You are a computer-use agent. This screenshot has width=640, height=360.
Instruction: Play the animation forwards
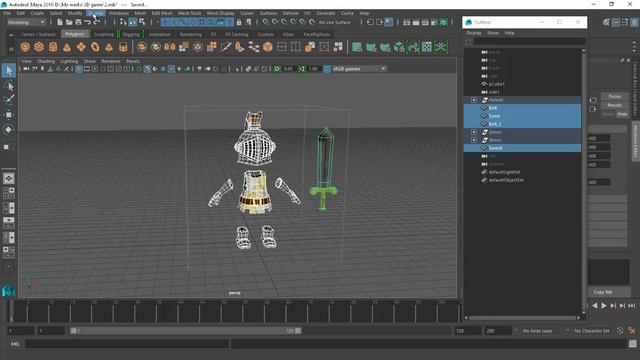click(x=604, y=306)
